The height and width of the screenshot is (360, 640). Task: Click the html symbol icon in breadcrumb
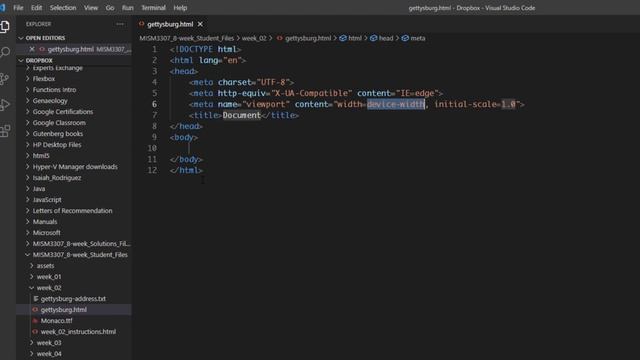(x=343, y=38)
